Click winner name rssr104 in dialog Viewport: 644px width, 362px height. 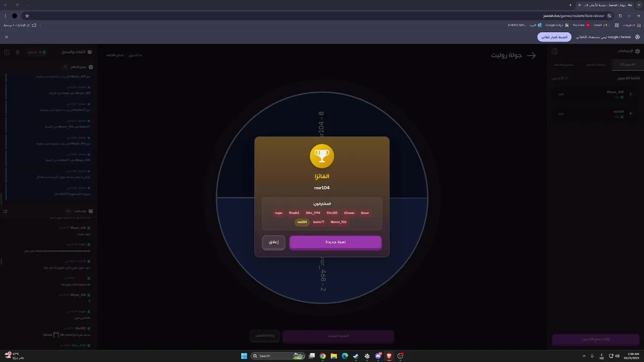pos(322,188)
